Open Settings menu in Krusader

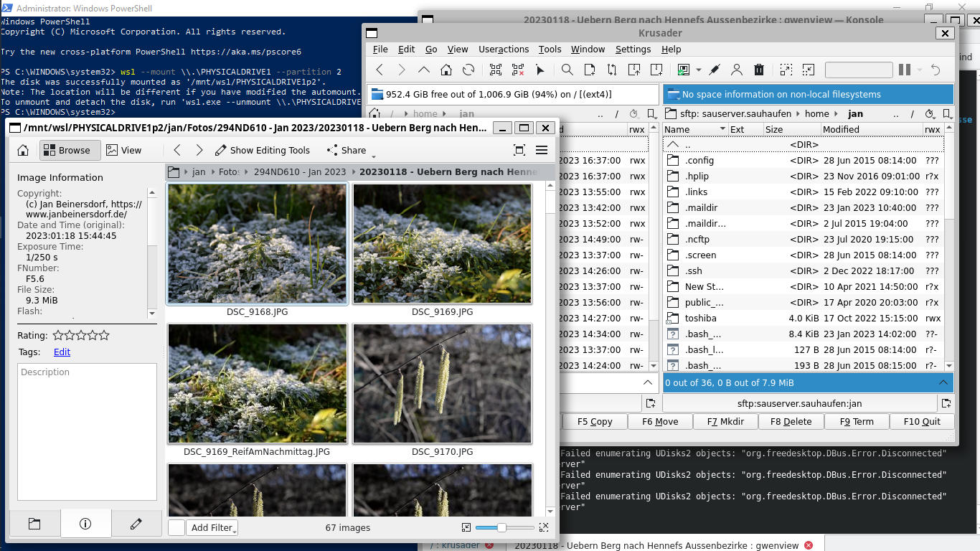(633, 49)
